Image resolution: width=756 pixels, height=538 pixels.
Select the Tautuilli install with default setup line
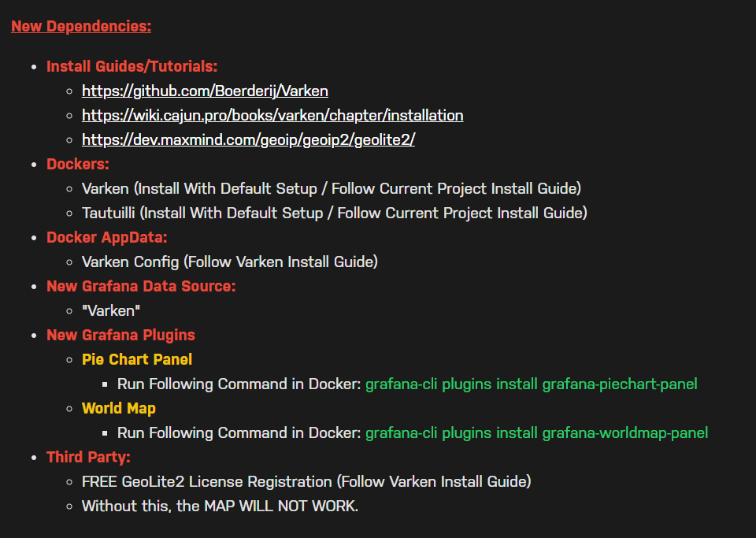click(335, 213)
